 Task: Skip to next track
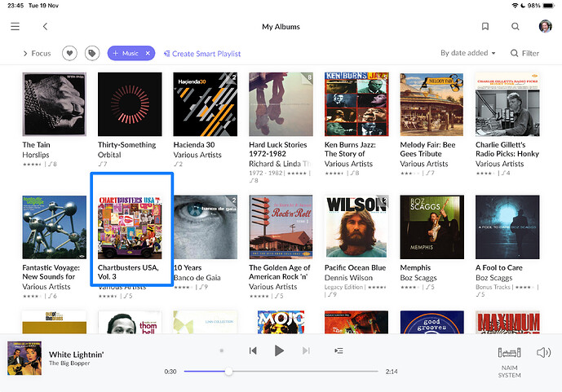[x=306, y=350]
